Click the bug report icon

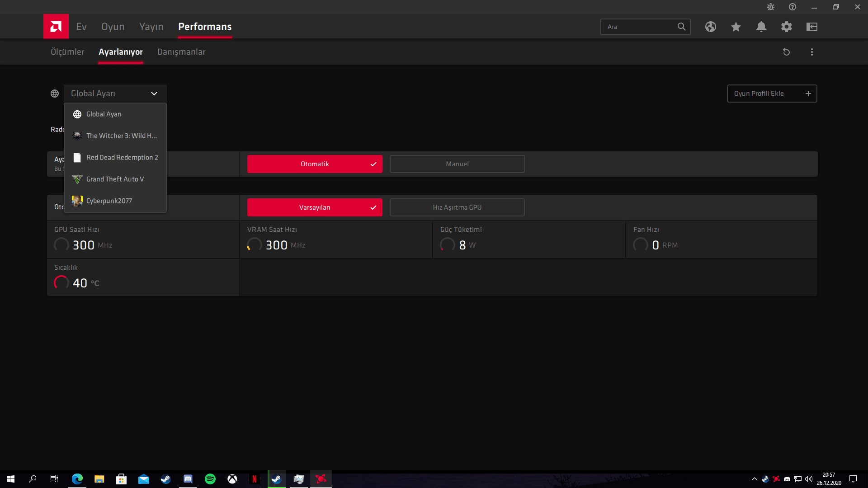pyautogui.click(x=770, y=7)
